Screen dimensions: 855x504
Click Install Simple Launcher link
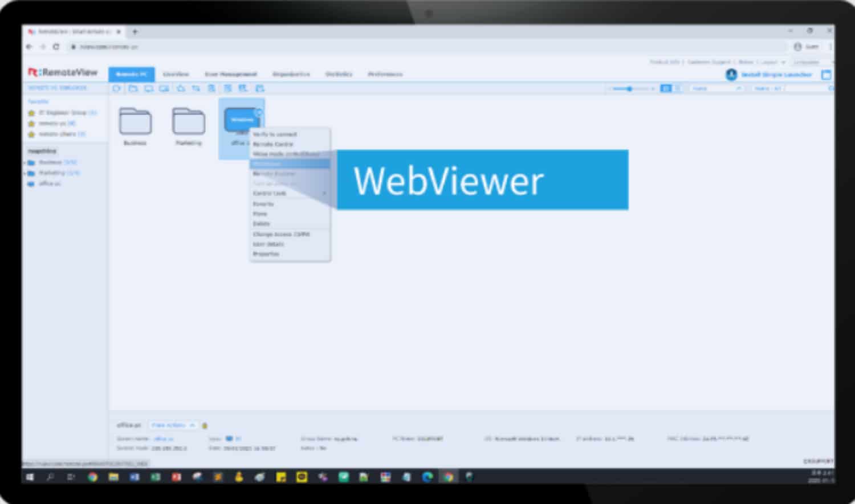[776, 75]
